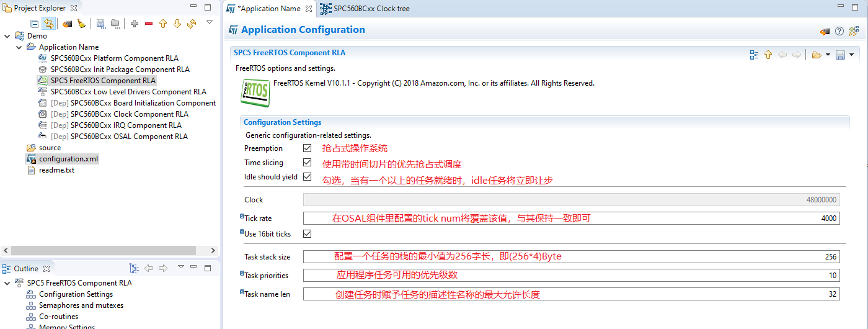
Task: Click the green node icon beside the help icon
Action: click(x=854, y=31)
